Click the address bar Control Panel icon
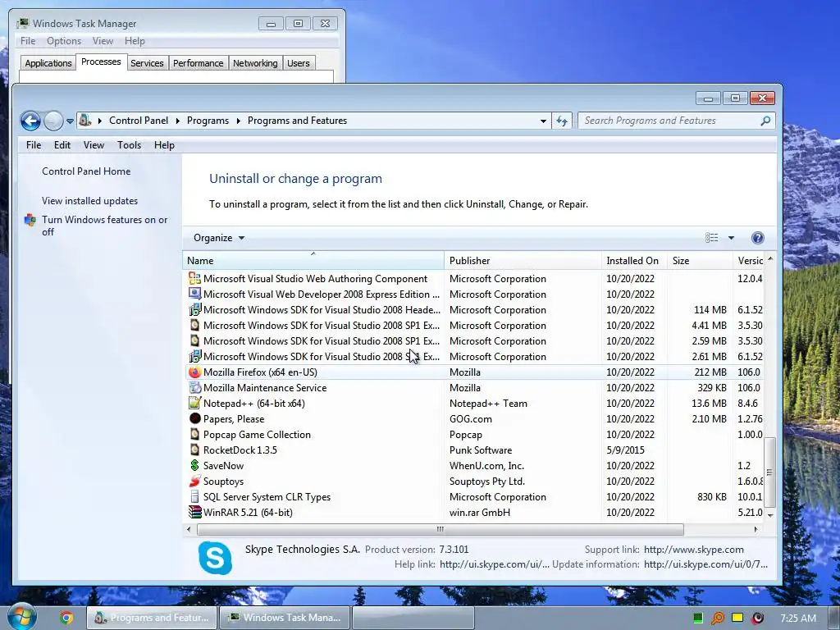The image size is (840, 630). (x=85, y=121)
